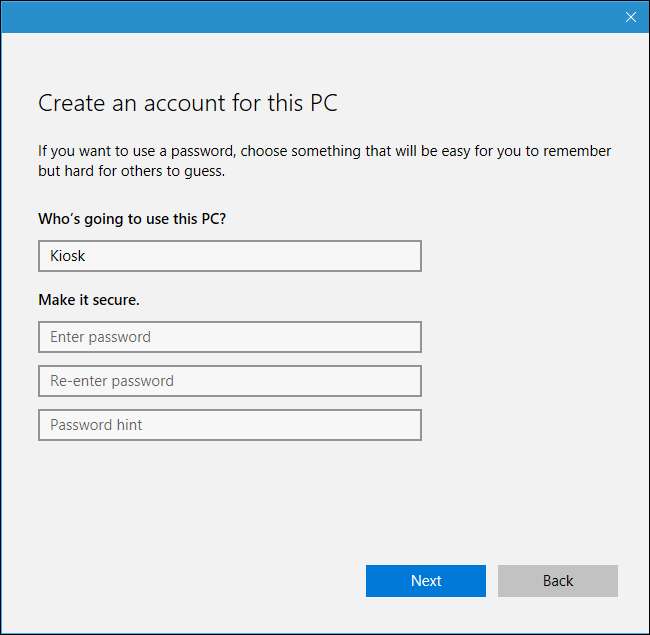
Task: Close the account creation dialog
Action: 630,17
